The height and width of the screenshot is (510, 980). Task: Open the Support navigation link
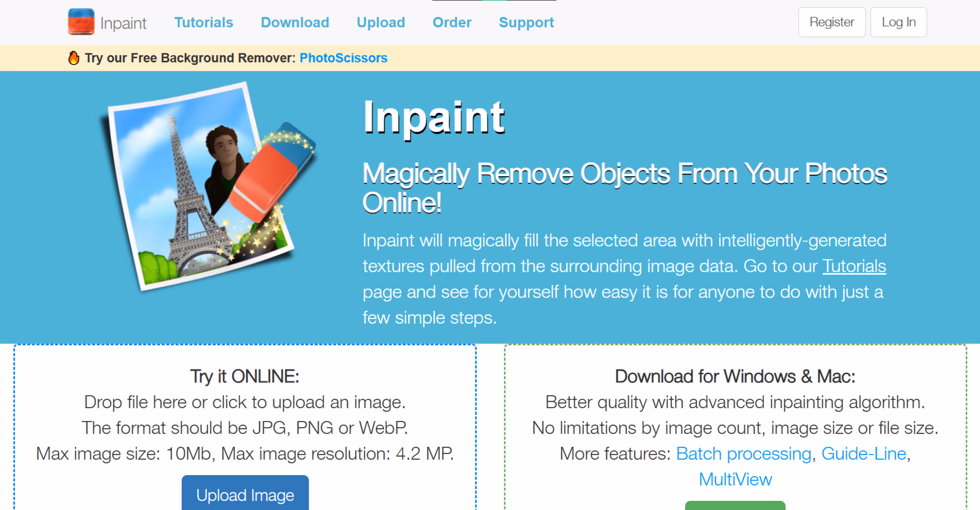(x=526, y=22)
